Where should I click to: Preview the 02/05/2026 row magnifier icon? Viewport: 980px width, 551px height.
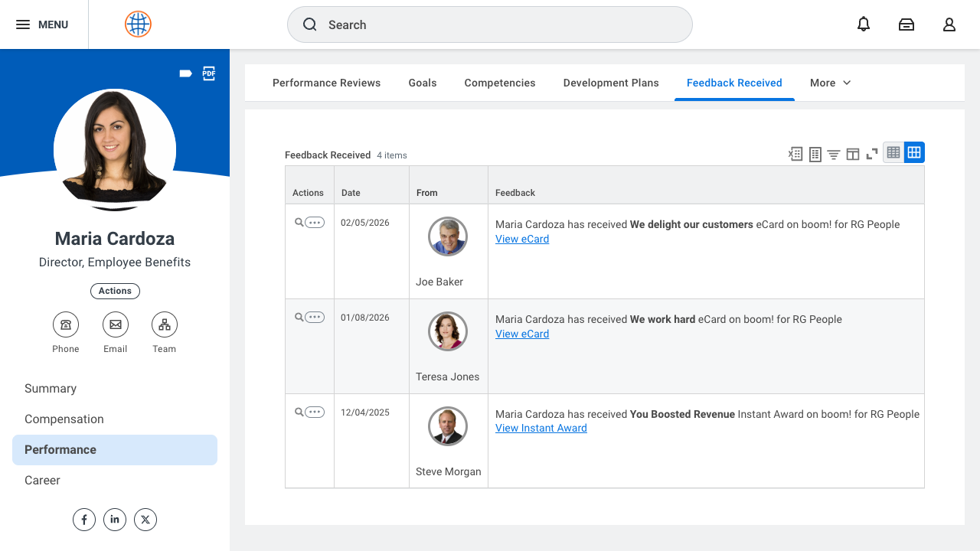pos(299,223)
